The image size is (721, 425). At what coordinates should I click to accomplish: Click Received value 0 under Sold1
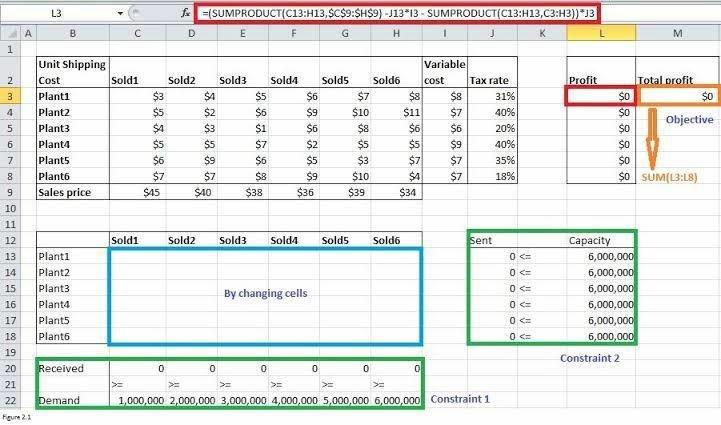[137, 368]
